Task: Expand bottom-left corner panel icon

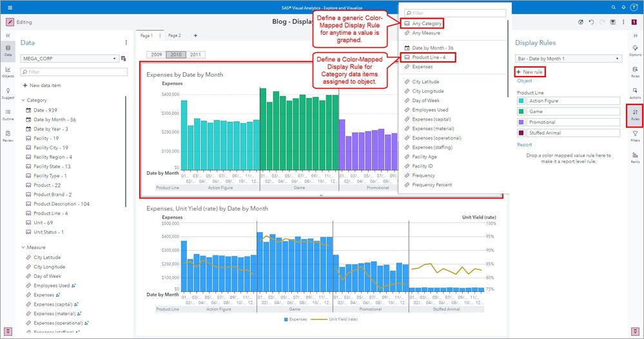Action: tap(8, 331)
